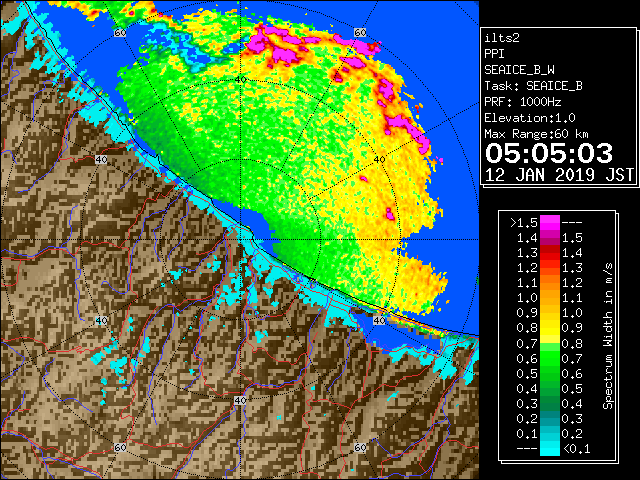Image resolution: width=640 pixels, height=480 pixels.
Task: Pick the magenta swatch atop the color bar
Action: point(550,223)
